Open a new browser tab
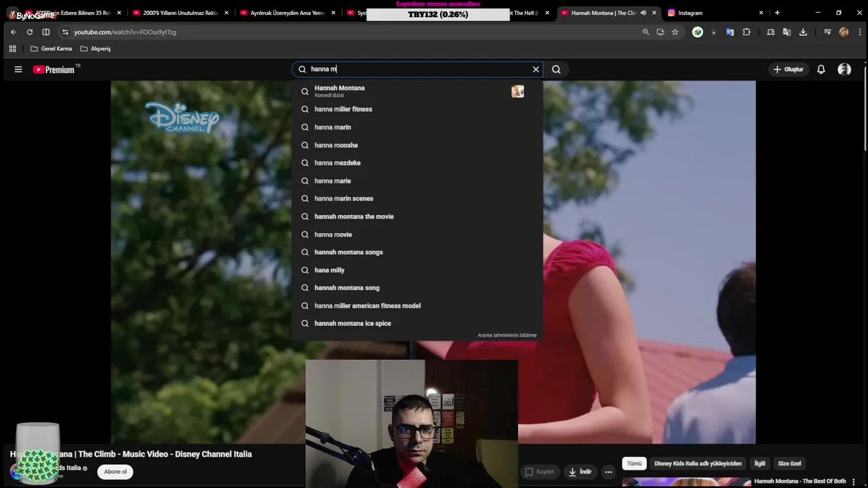Image resolution: width=868 pixels, height=488 pixels. (x=777, y=13)
